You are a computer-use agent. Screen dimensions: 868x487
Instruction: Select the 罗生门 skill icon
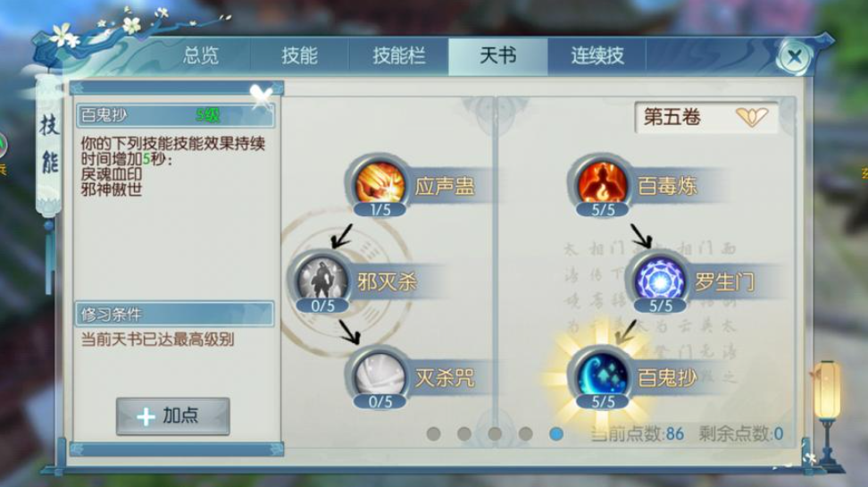coord(660,281)
